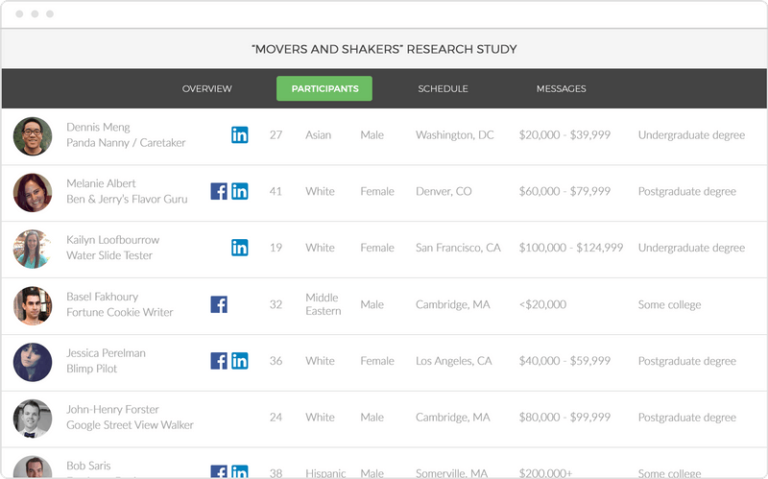
Task: Go to the Messages tab
Action: [561, 89]
